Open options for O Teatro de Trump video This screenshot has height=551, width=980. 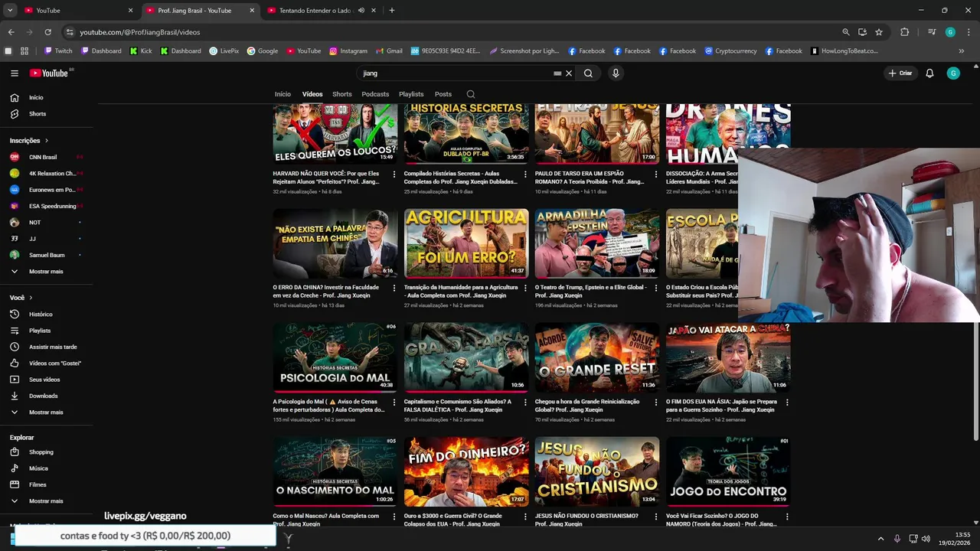656,289
